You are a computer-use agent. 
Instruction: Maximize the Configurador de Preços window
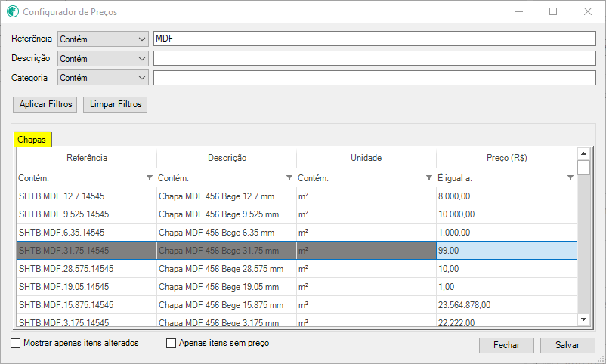[x=553, y=11]
